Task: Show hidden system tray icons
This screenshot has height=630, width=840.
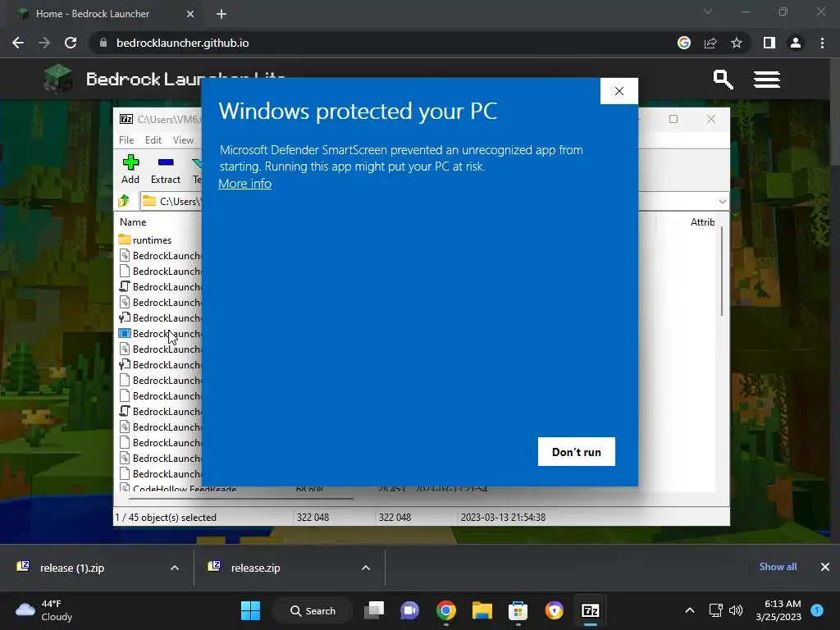Action: [x=690, y=610]
